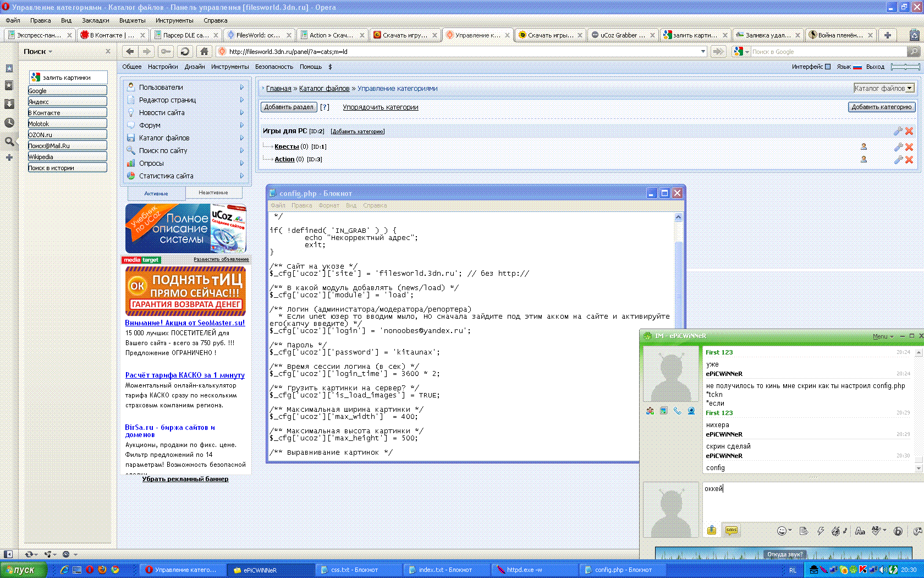Open the address bar URL history dropdown
Screen dimensions: 924x578
[x=703, y=51]
